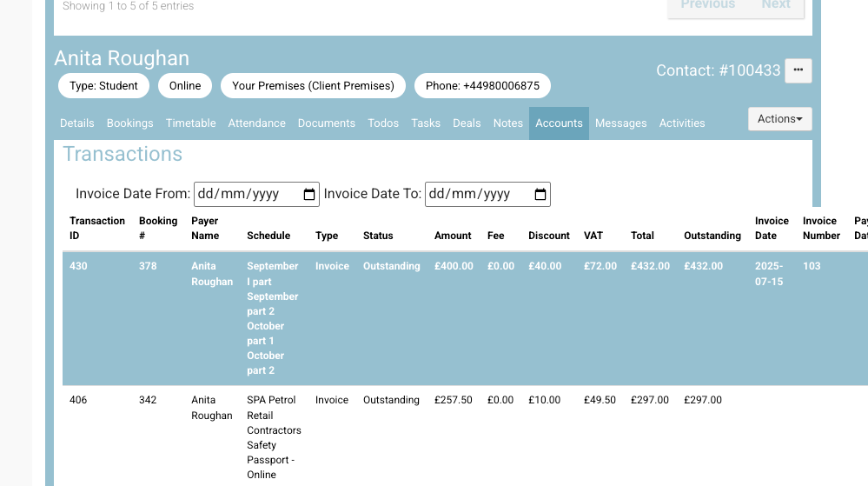Click the Your Premises (Client Premises) badge
The height and width of the screenshot is (486, 868).
[313, 86]
